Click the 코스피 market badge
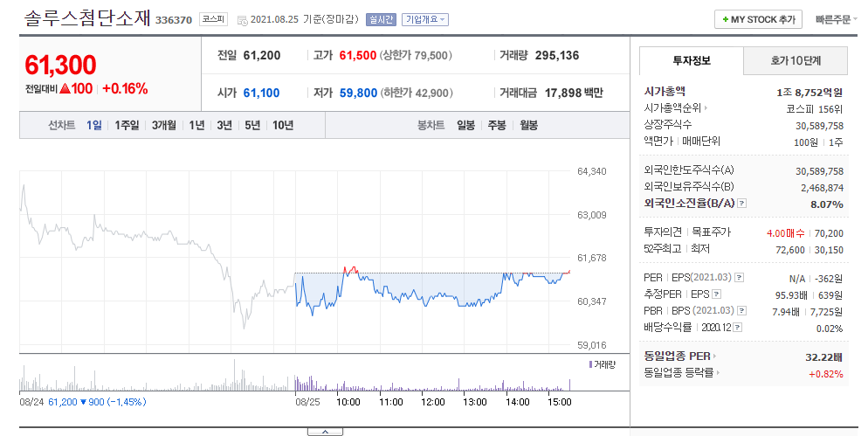This screenshot has height=436, width=868. click(213, 19)
